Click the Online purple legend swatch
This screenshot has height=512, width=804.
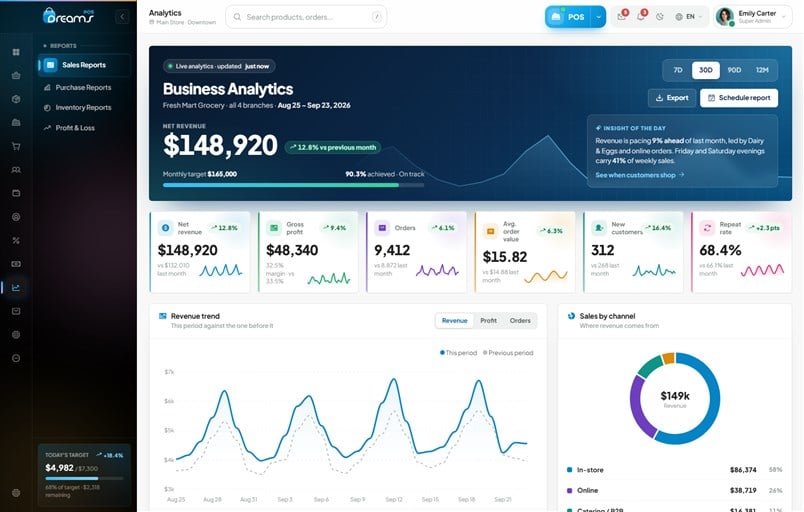[569, 490]
